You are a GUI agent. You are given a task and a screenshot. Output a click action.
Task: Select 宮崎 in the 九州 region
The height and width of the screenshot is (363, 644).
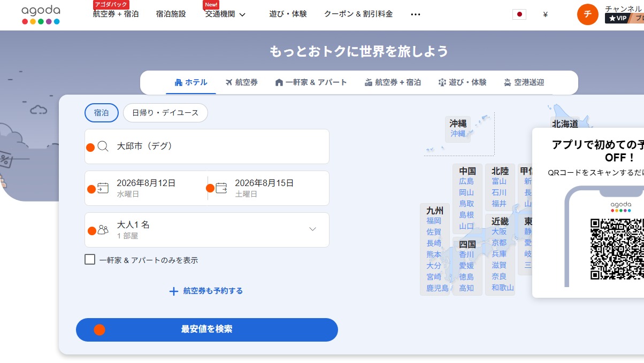pyautogui.click(x=434, y=277)
